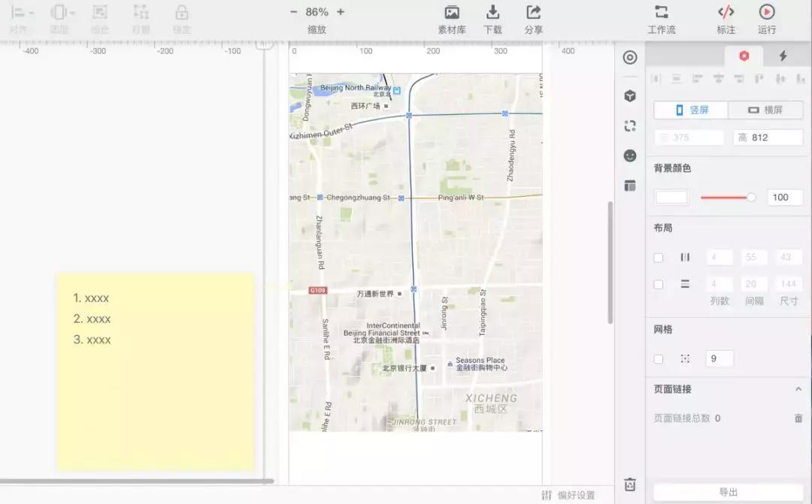Open the recycle bin icon
This screenshot has width=812, height=504.
pyautogui.click(x=630, y=484)
